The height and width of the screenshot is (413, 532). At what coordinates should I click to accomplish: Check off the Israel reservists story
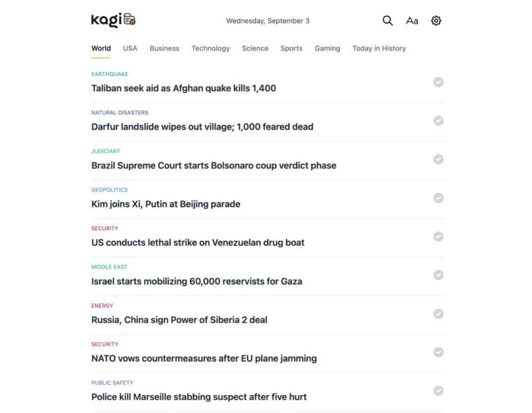coord(438,275)
